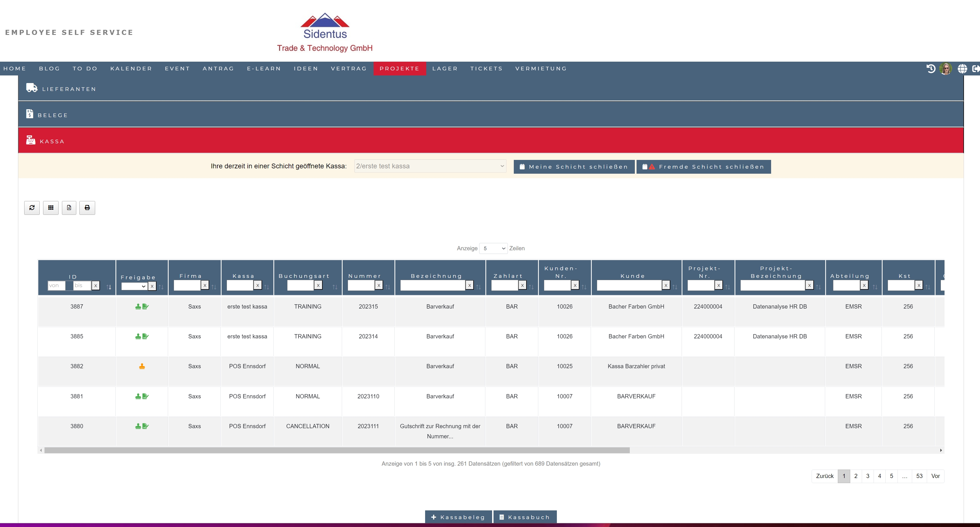Open the Anzeige rows count dropdown
The height and width of the screenshot is (527, 980).
pyautogui.click(x=493, y=249)
